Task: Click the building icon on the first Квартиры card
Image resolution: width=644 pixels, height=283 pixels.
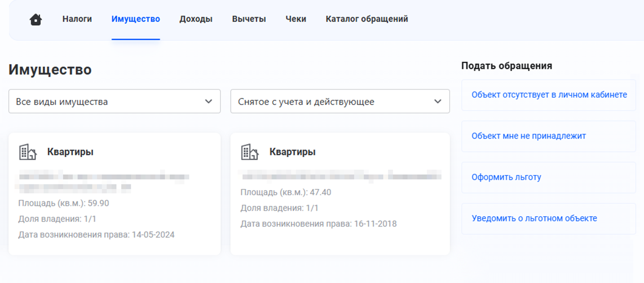Action: point(28,151)
